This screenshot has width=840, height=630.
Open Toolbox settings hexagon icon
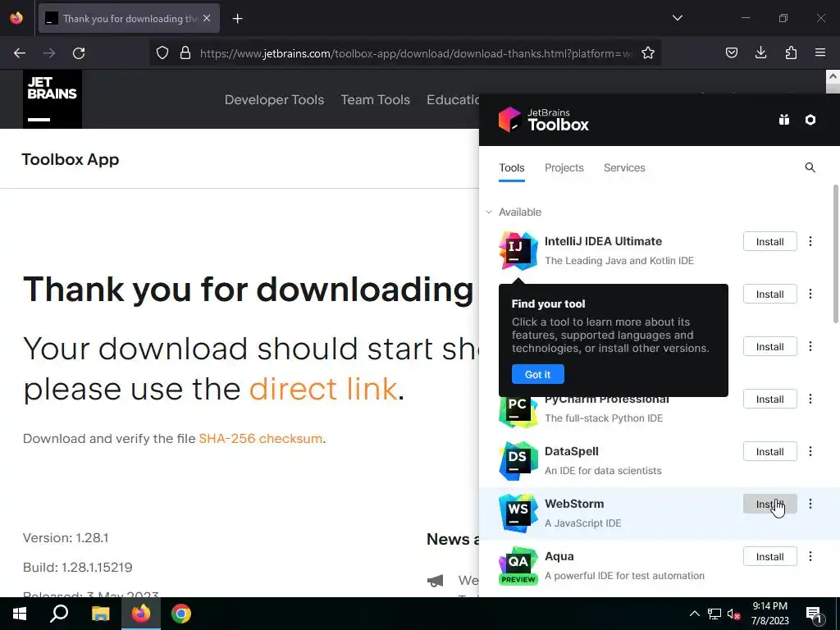pos(810,120)
